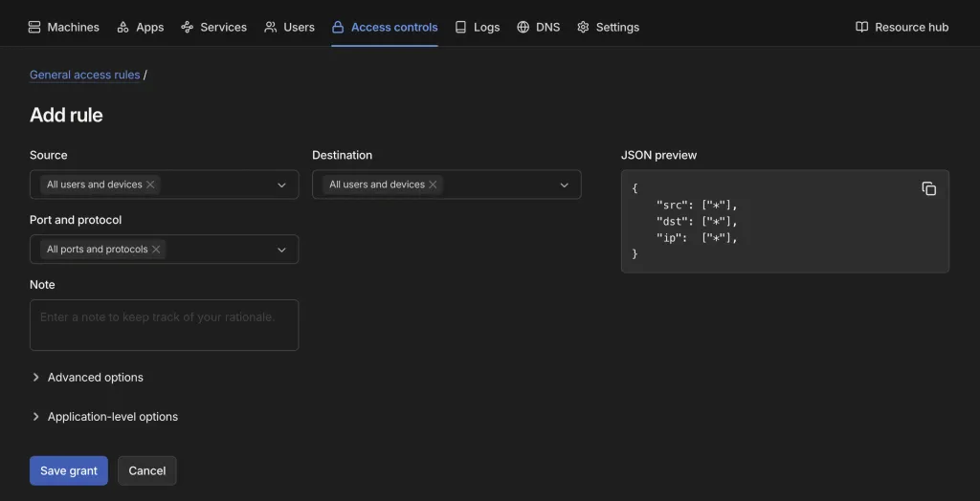Click the Machines server icon
The width and height of the screenshot is (980, 501).
[34, 27]
